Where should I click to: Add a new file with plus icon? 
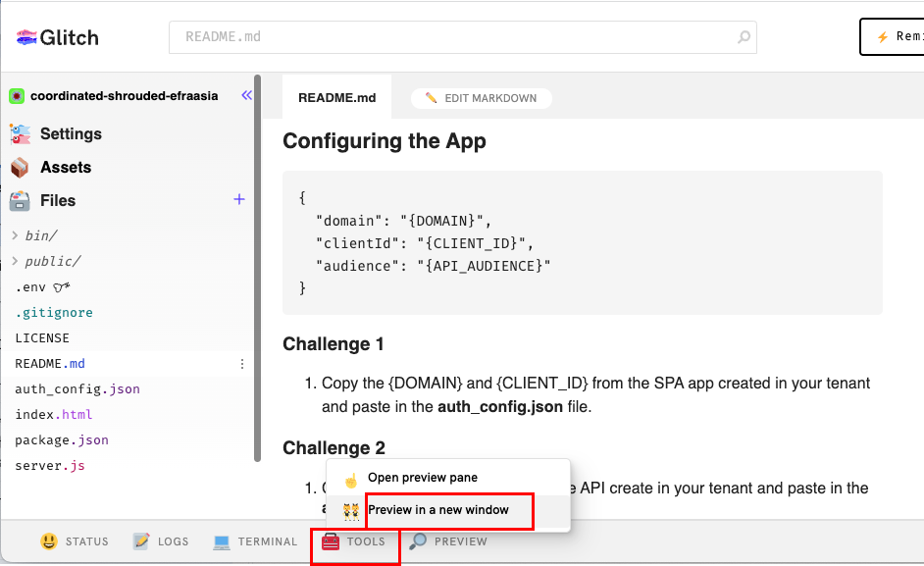238,199
